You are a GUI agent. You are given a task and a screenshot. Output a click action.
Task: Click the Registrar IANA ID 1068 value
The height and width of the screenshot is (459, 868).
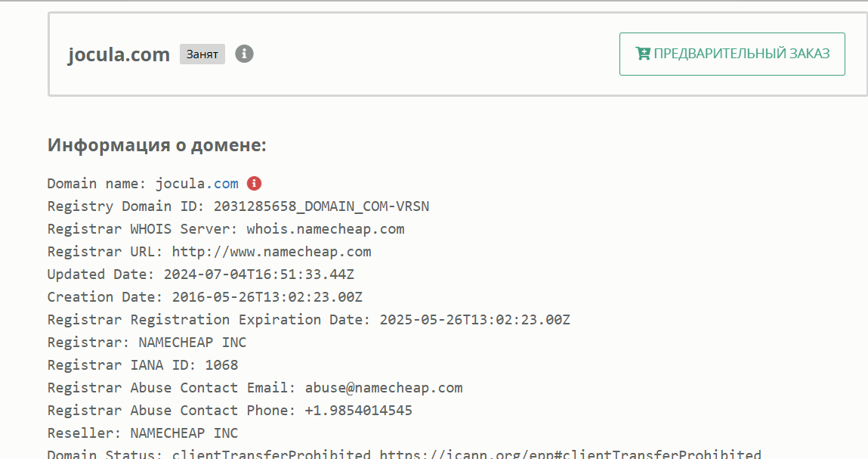point(221,365)
